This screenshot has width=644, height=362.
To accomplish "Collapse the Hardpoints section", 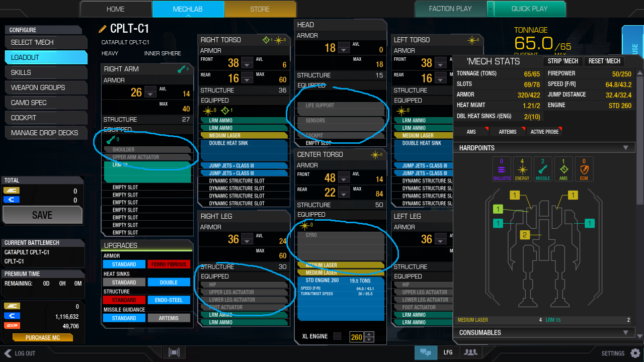I will (625, 148).
